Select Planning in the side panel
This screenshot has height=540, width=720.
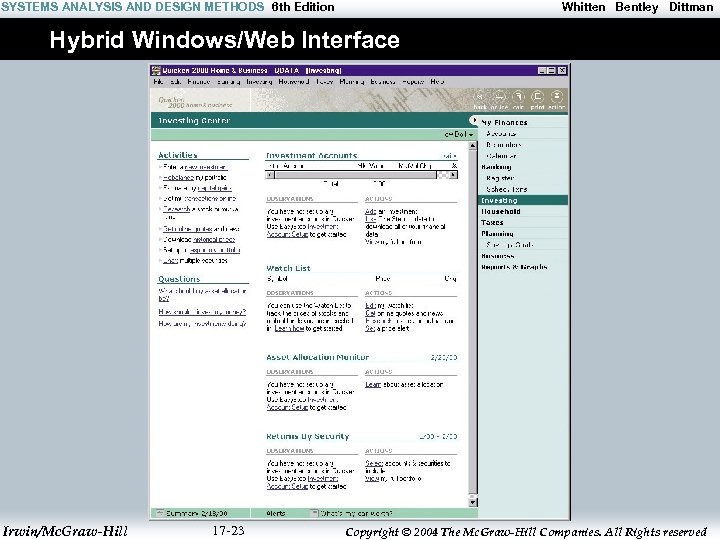497,234
